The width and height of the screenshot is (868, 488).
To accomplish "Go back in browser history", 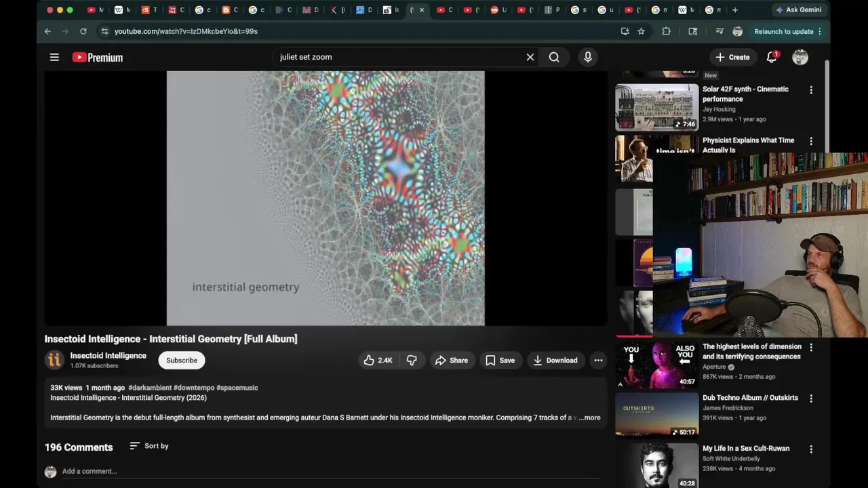I will pyautogui.click(x=47, y=31).
